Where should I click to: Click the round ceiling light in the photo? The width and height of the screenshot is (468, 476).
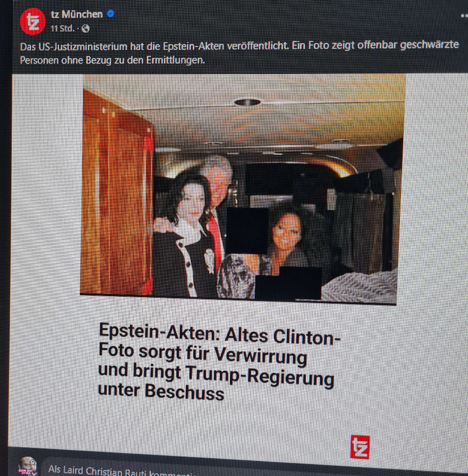247,102
